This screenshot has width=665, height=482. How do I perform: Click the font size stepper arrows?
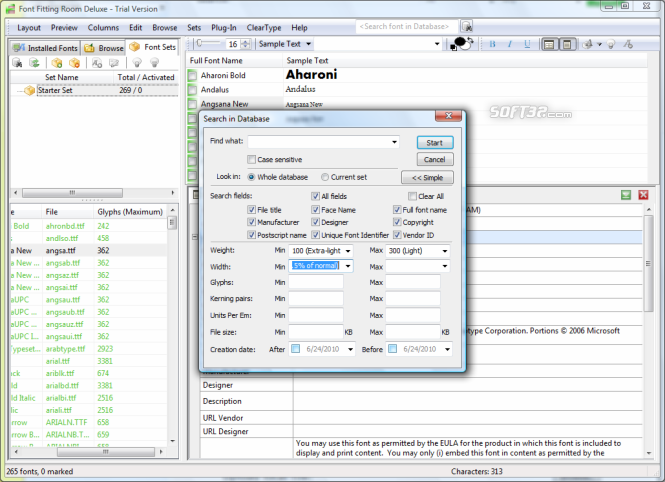pyautogui.click(x=246, y=44)
